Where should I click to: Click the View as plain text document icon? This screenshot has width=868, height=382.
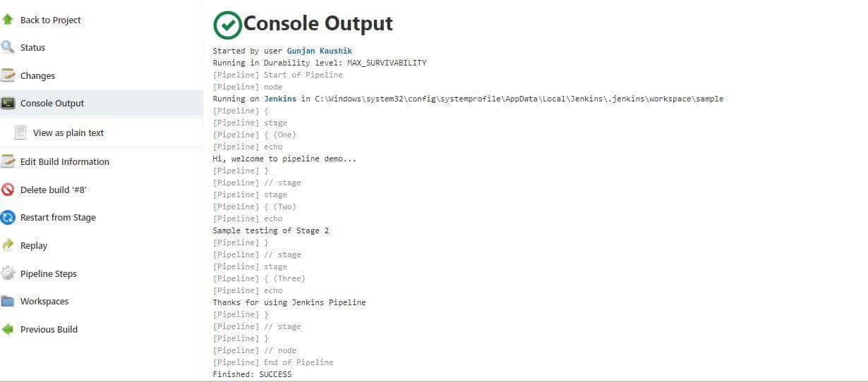click(21, 133)
